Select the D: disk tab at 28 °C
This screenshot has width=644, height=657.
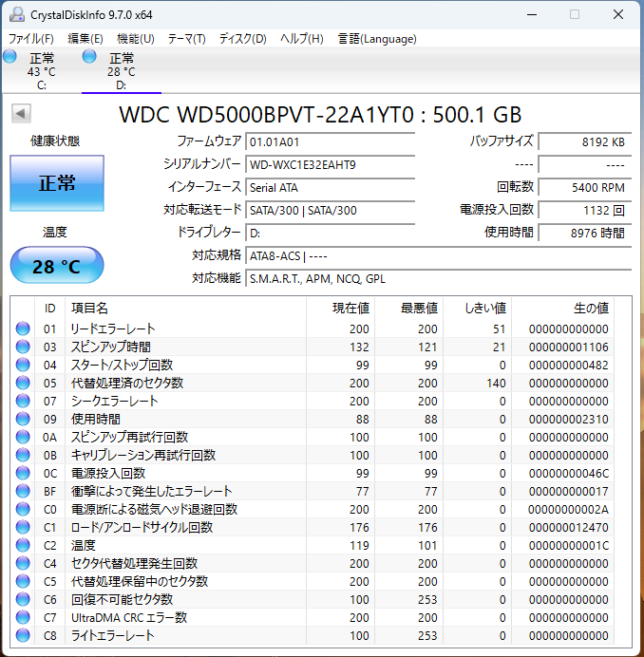coord(122,71)
